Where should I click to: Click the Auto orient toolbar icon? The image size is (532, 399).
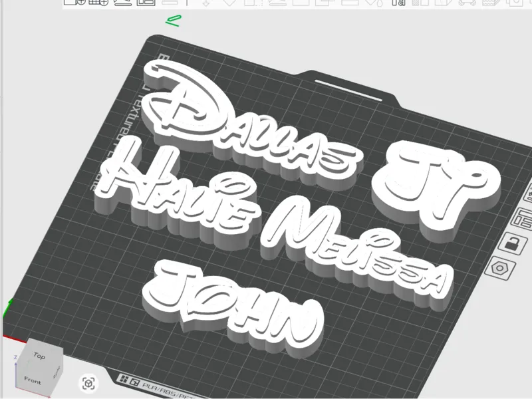(122, 3)
